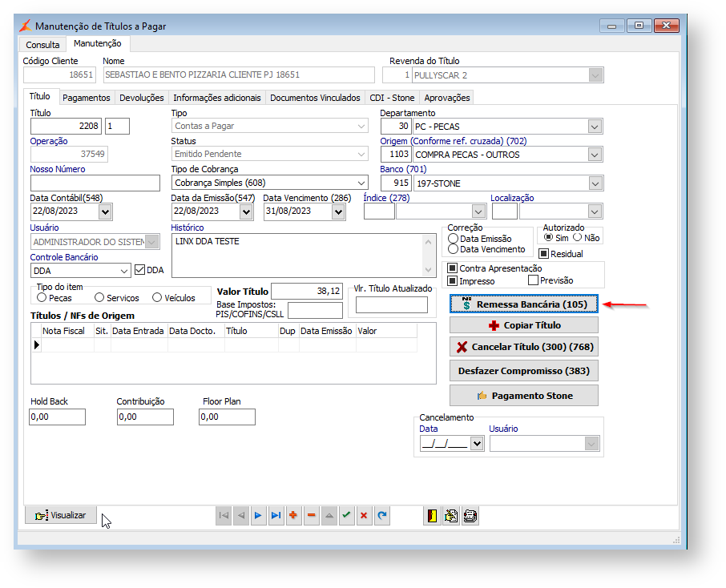The image size is (726, 588).
Task: Click the next record navigation arrow
Action: click(x=258, y=516)
